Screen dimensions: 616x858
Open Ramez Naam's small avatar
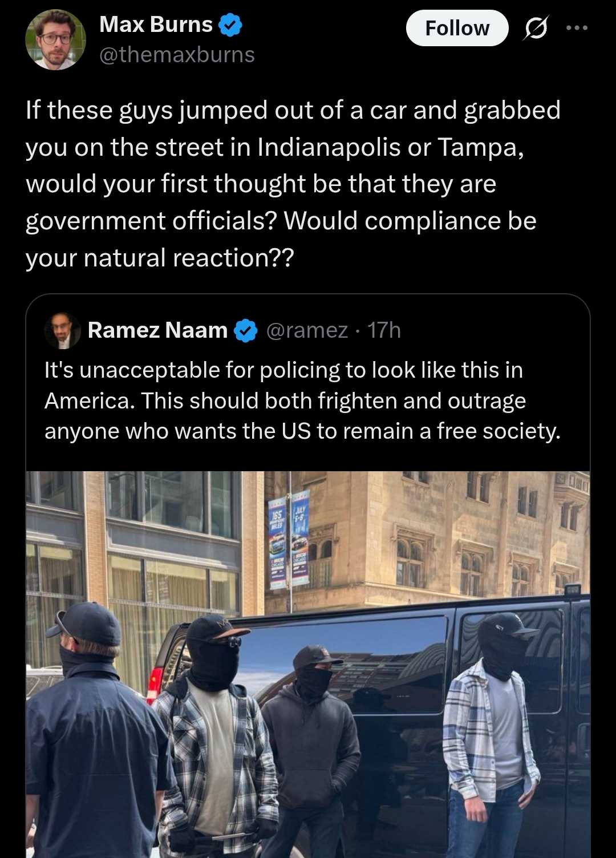pyautogui.click(x=63, y=330)
